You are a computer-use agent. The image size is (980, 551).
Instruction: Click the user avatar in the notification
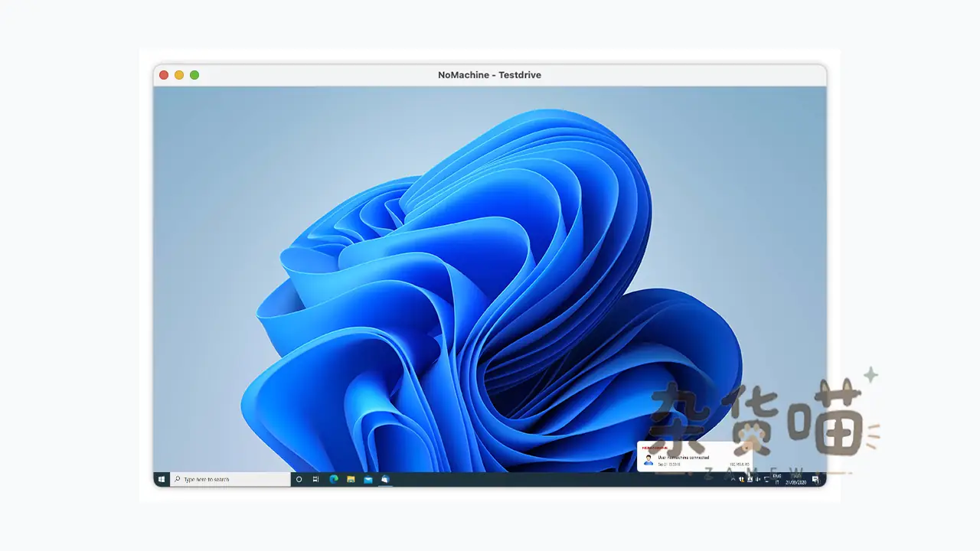pyautogui.click(x=648, y=460)
